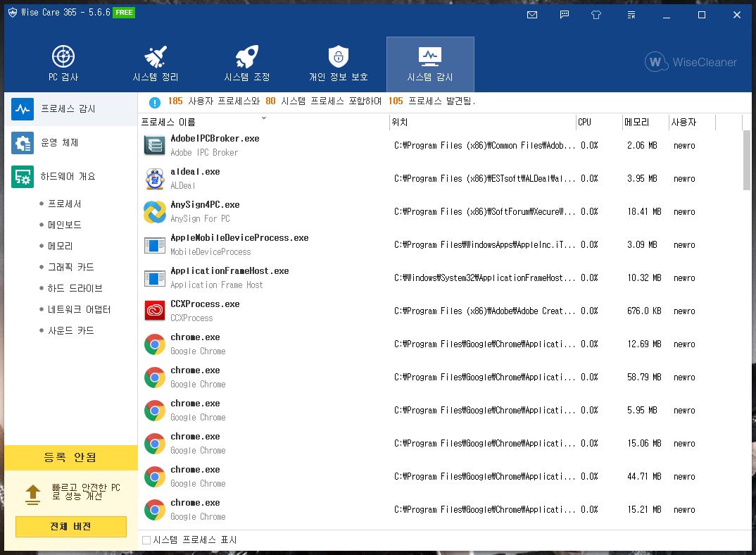
Task: Open 운영 체제 in the sidebar
Action: click(x=71, y=143)
